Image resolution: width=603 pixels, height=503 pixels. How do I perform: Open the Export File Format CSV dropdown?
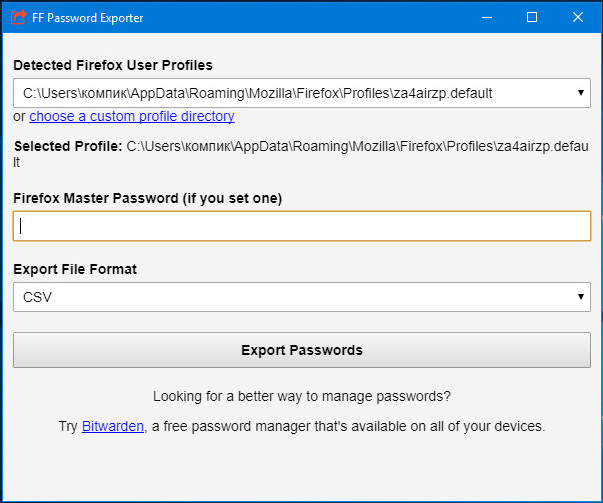[302, 297]
